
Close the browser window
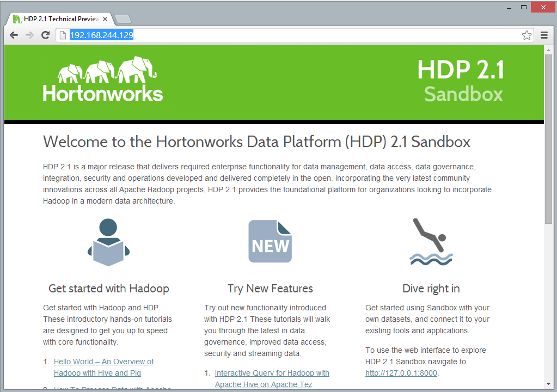point(543,7)
